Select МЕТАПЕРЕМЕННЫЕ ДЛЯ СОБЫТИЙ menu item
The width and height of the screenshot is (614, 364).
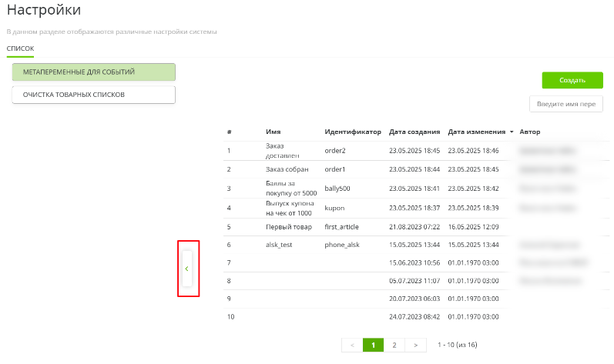94,72
